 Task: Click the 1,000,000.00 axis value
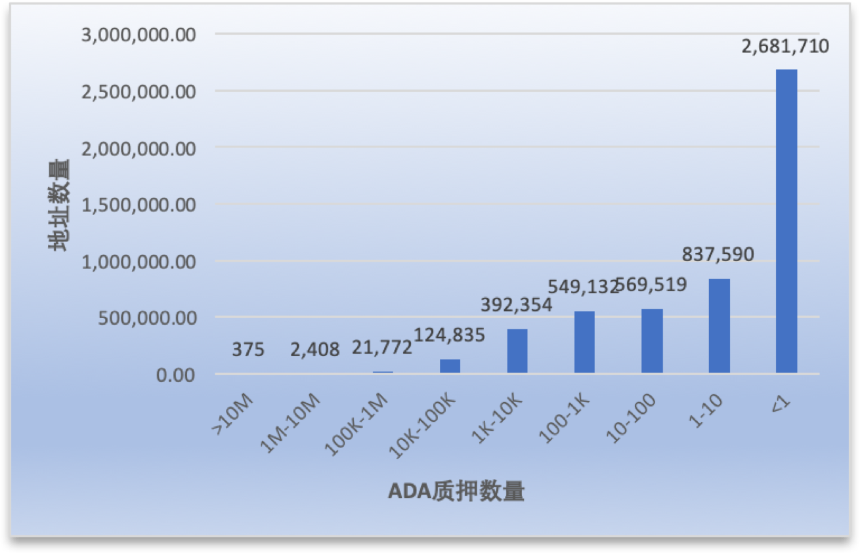click(x=139, y=262)
